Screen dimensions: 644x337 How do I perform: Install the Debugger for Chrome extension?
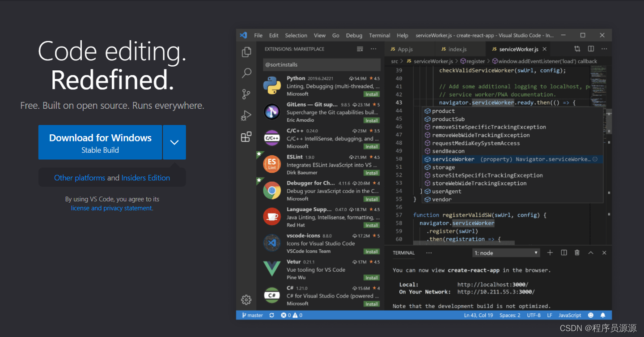pos(372,199)
